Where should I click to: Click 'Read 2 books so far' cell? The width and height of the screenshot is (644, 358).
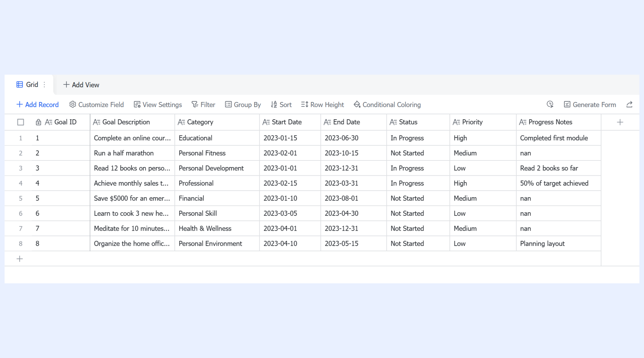click(x=559, y=168)
